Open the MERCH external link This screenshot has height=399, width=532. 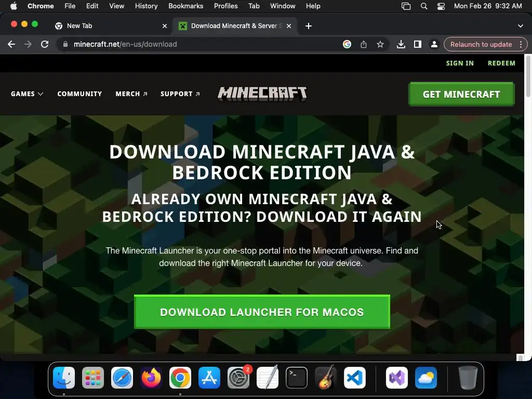point(131,94)
